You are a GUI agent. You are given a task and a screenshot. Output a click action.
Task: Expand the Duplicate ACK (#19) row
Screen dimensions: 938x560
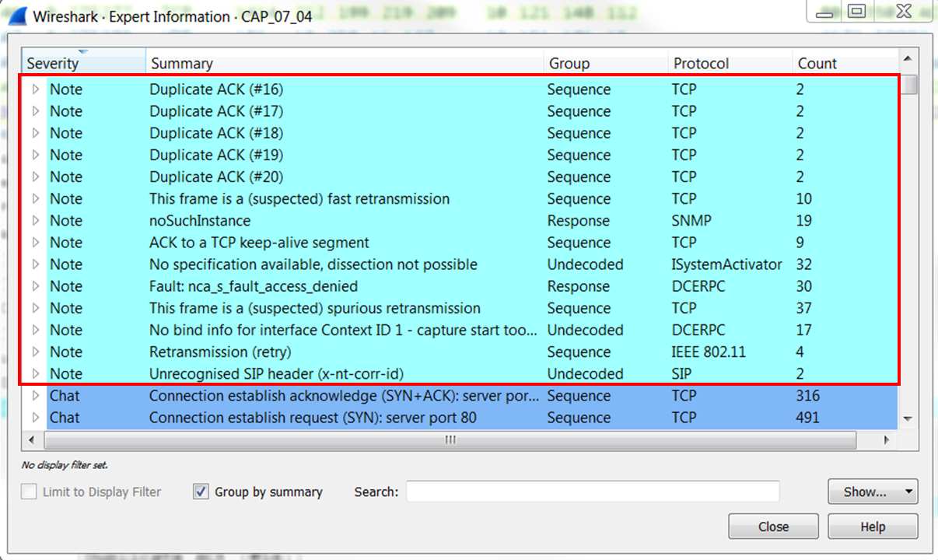[35, 155]
